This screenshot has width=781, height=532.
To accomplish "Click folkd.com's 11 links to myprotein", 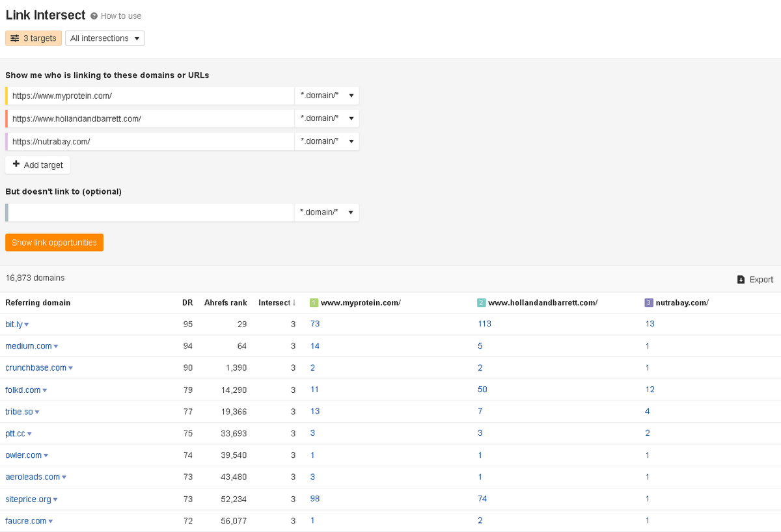I will (x=315, y=390).
